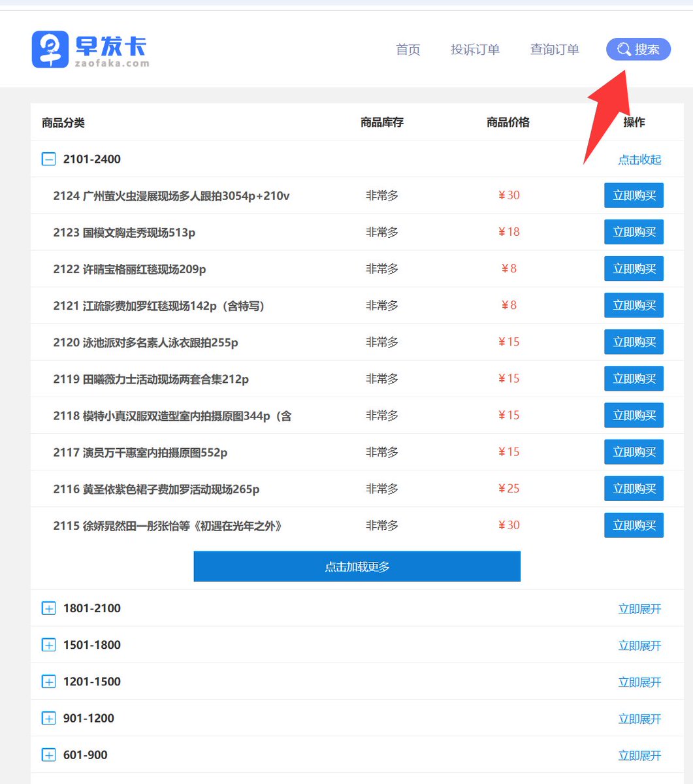Select item 2119 title text
Screen dimensions: 693x784
151,379
